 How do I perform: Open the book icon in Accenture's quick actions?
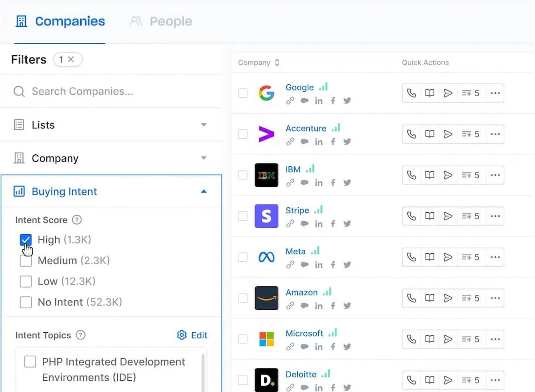tap(430, 134)
